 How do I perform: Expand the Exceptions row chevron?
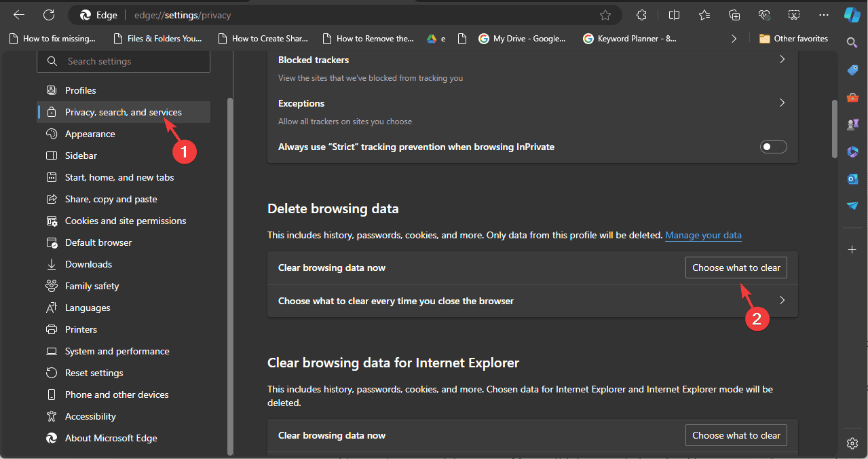point(782,103)
